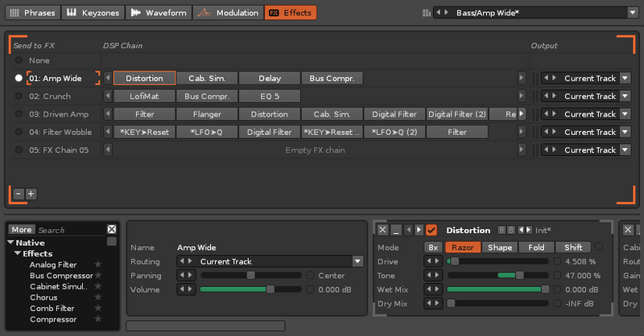
Task: Click the minus button to delete FX chain
Action: pyautogui.click(x=19, y=194)
